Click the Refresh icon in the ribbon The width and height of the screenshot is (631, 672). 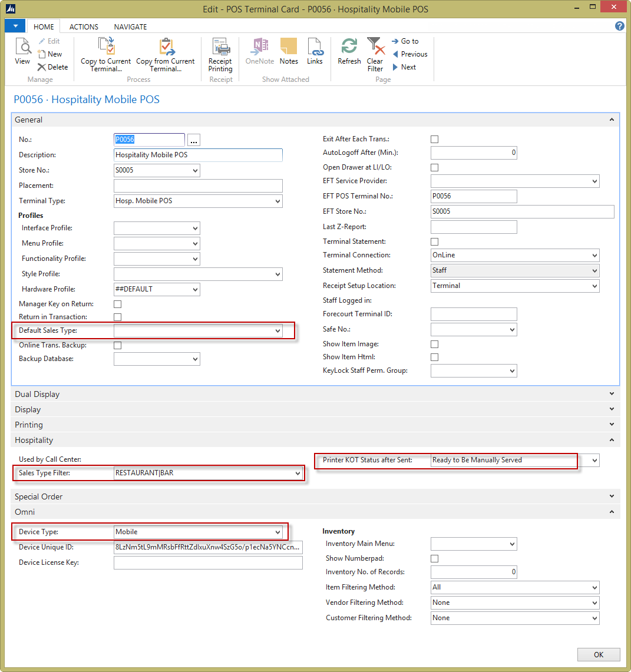coord(349,47)
